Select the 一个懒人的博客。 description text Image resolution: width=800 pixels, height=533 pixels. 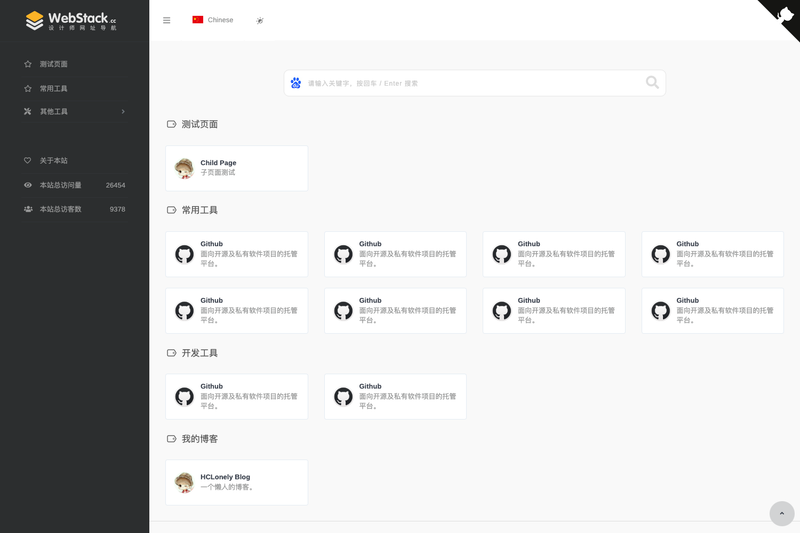(x=227, y=487)
